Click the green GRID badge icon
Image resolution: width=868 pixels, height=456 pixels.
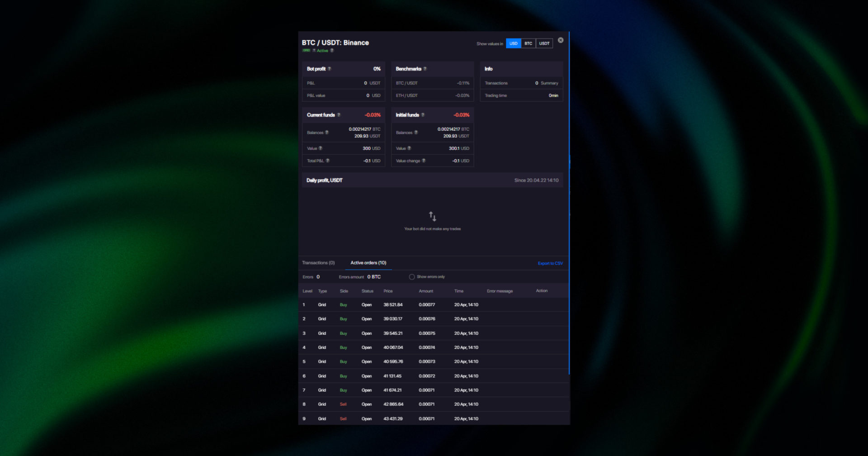pos(306,51)
